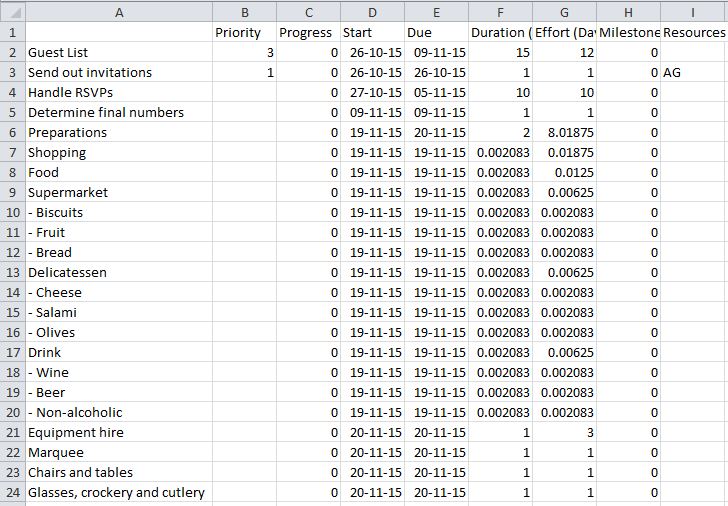Click column G header

point(564,12)
